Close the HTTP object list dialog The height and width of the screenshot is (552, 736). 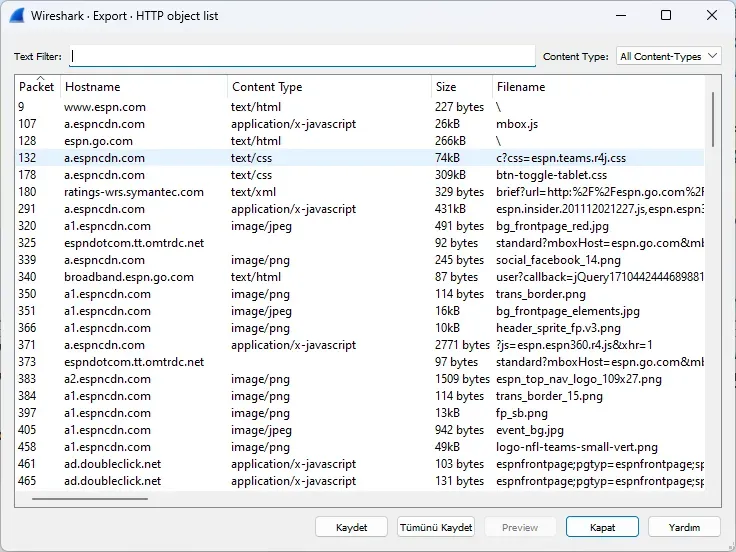coord(712,15)
